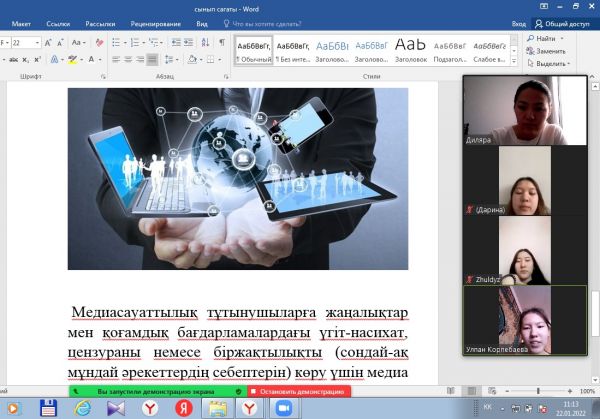The width and height of the screenshot is (600, 419).
Task: Click the bulleted list icon
Action: tap(113, 43)
